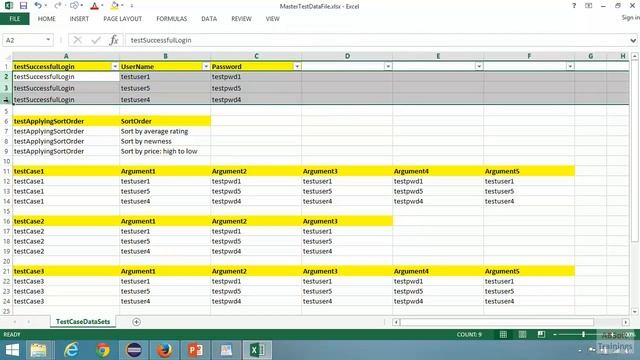The height and width of the screenshot is (360, 640).
Task: Switch to Page Break Preview in status bar
Action: click(541, 334)
